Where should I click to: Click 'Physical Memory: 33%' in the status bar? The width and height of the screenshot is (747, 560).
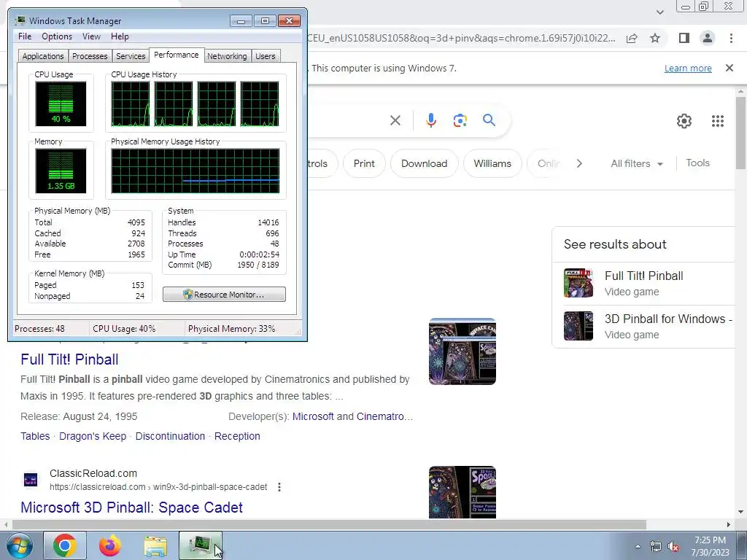231,329
